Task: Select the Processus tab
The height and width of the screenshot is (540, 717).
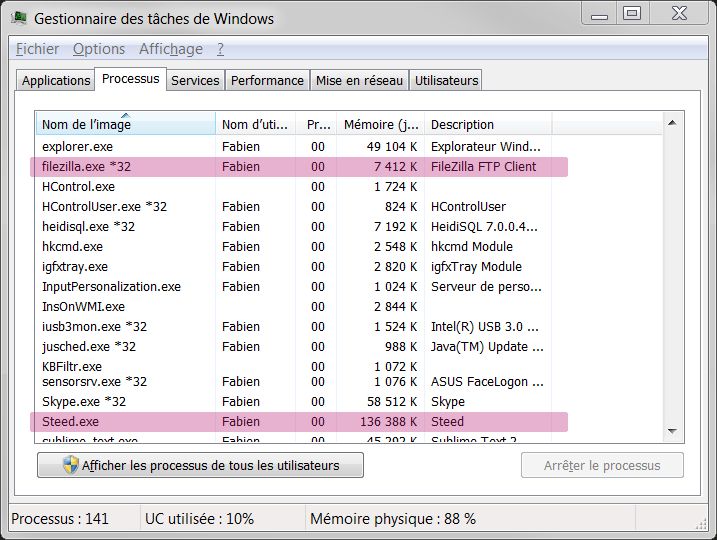Action: [x=130, y=79]
